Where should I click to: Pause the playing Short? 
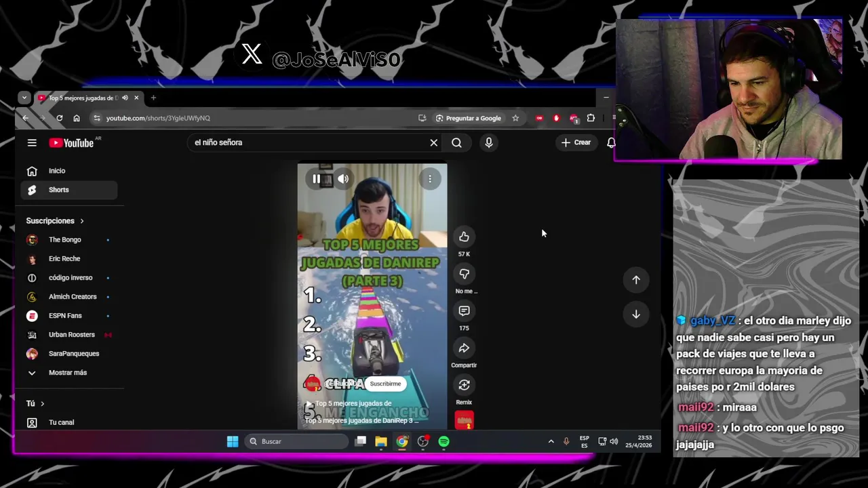click(317, 179)
